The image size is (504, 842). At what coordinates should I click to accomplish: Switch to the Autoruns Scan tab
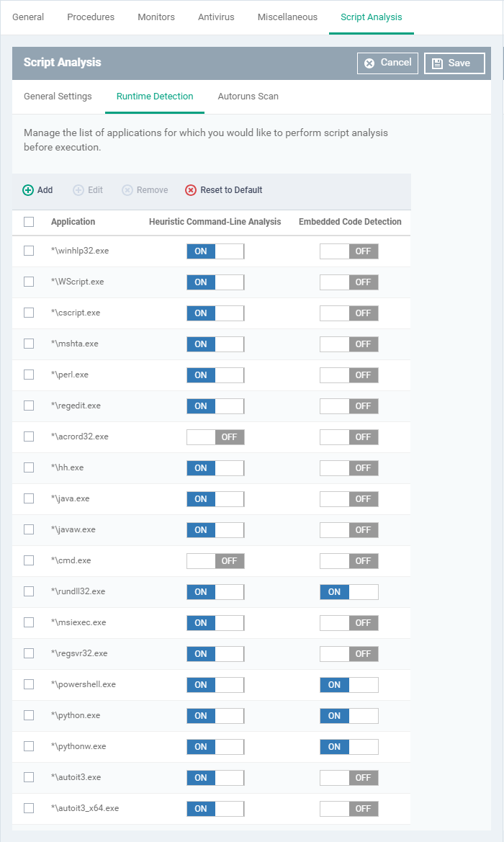pos(248,97)
